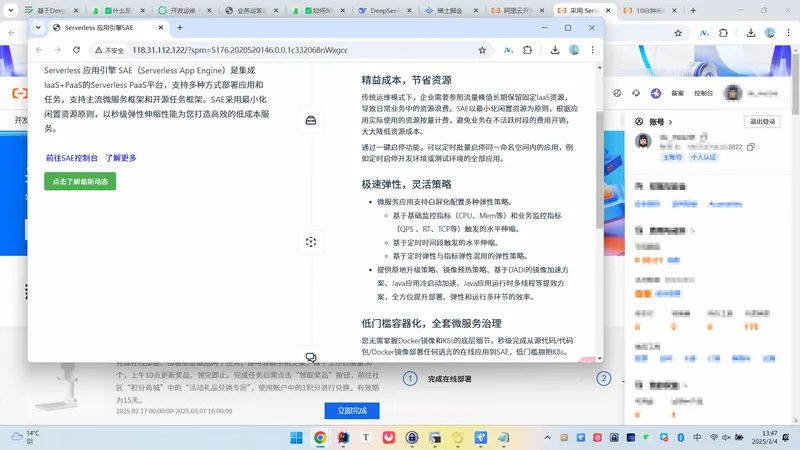Click the scroll-down arrow of SAE page

pos(599,358)
